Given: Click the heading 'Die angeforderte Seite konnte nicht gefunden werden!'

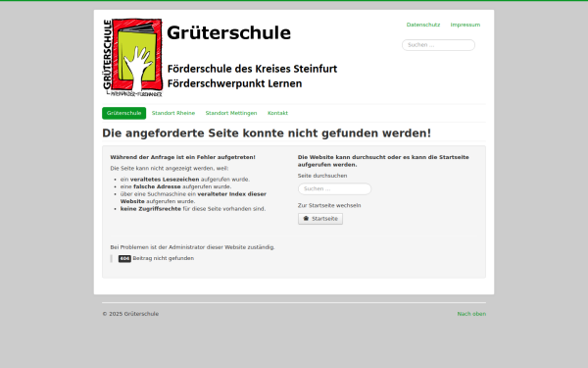Looking at the screenshot, I should tap(267, 133).
